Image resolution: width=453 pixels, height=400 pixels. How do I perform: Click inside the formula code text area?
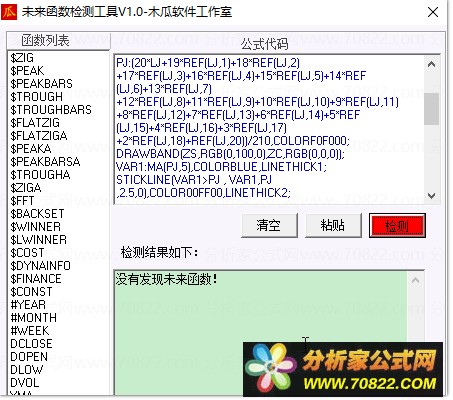[269, 129]
